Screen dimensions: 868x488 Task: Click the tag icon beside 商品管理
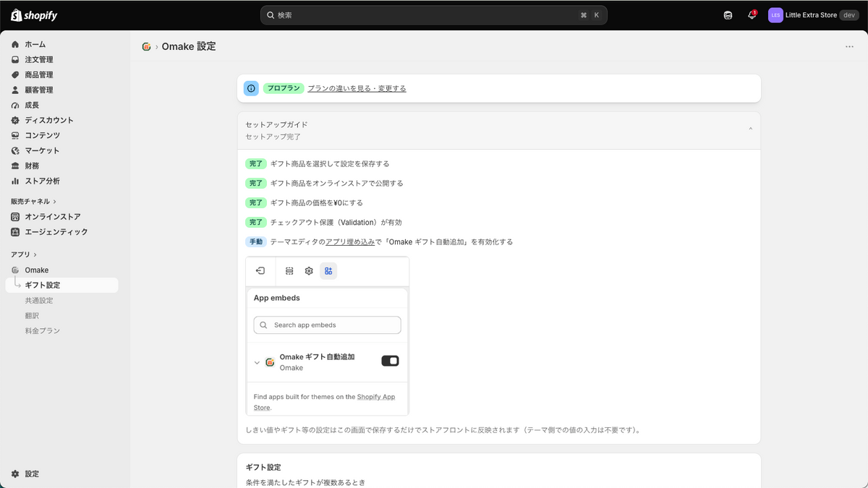(x=15, y=74)
